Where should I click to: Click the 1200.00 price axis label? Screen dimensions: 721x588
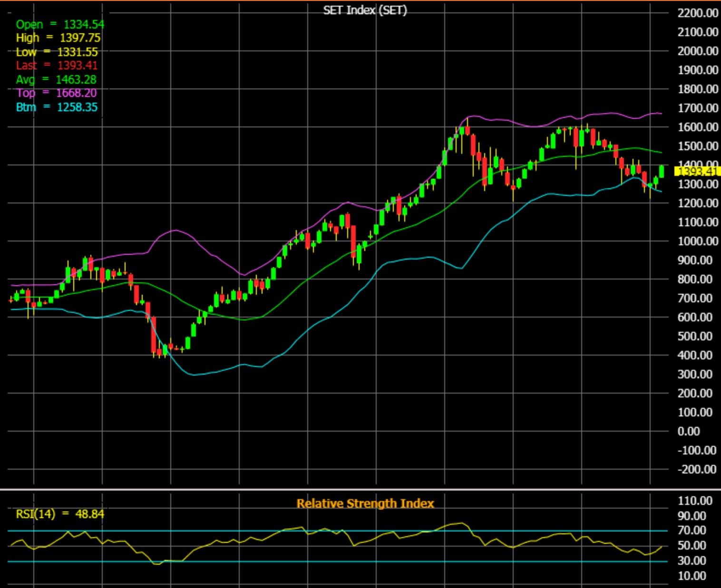coord(698,203)
